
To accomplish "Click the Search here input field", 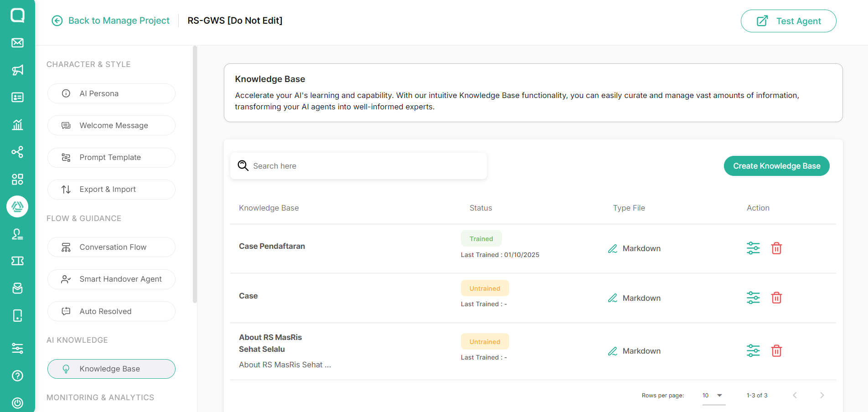I will click(358, 166).
